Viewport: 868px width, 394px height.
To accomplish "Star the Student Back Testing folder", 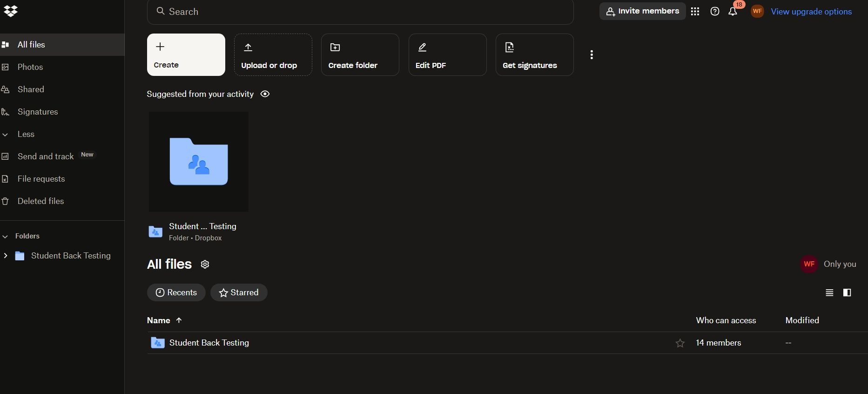I will 680,343.
